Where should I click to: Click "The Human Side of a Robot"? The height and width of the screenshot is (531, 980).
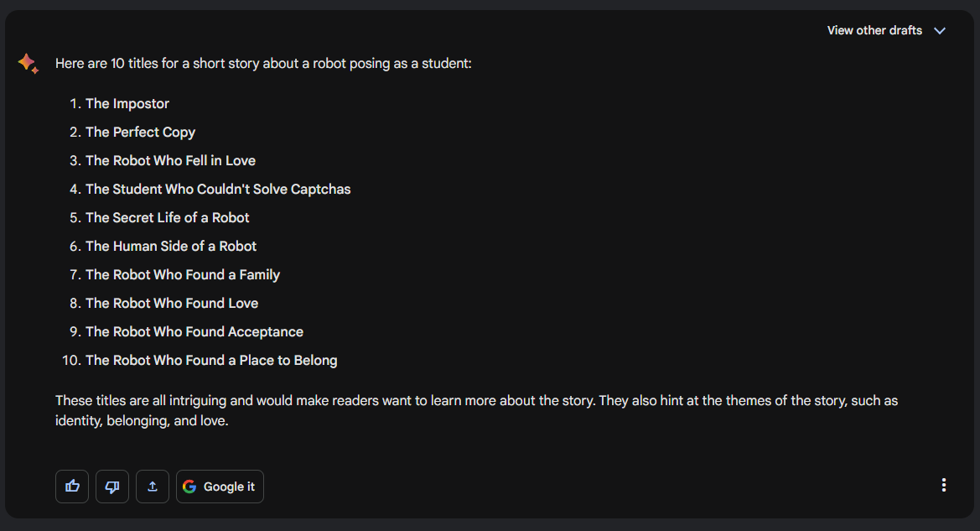171,247
